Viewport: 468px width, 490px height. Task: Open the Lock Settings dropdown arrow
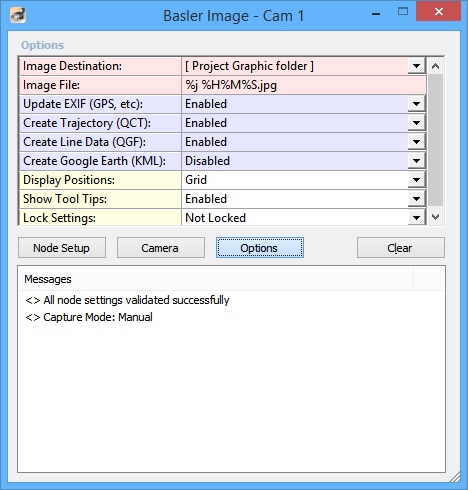416,218
